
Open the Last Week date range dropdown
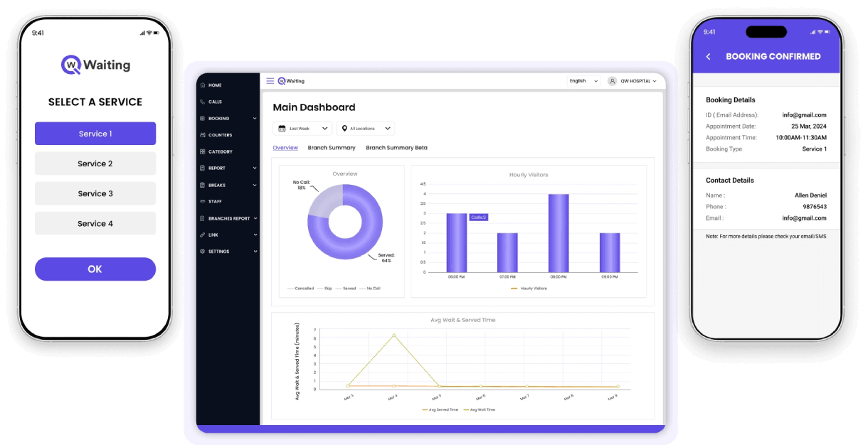[302, 129]
